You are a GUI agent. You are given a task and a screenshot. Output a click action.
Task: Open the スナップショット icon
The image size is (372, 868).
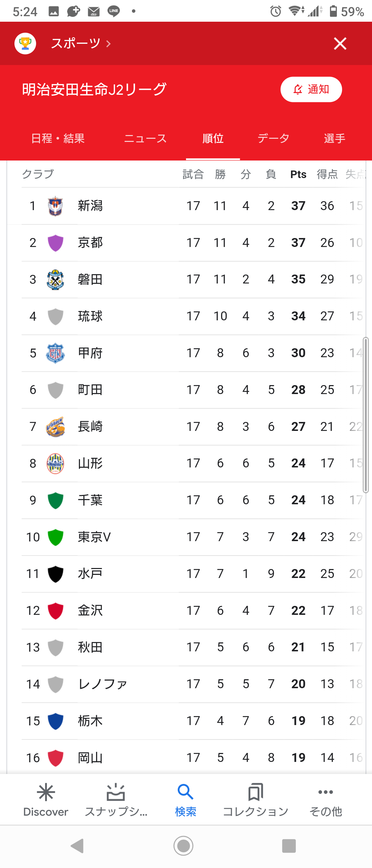[x=116, y=793]
